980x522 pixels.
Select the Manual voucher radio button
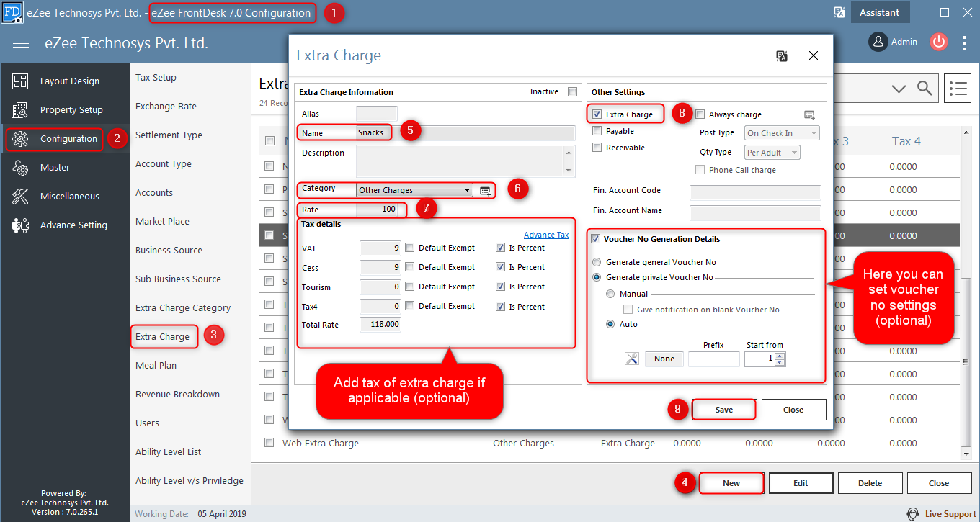tap(610, 294)
